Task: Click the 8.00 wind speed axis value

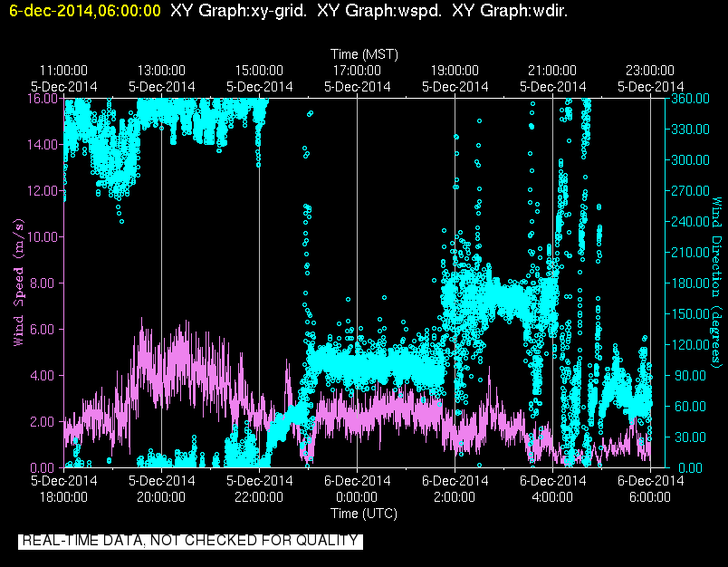Action: tap(43, 283)
